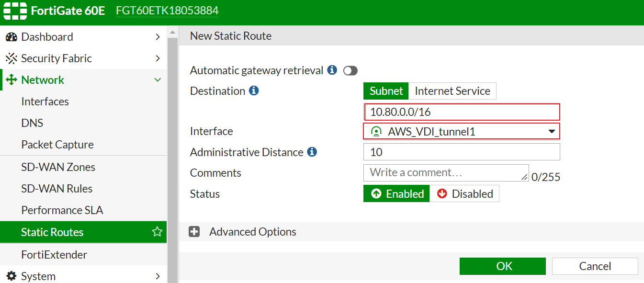The height and width of the screenshot is (283, 644).
Task: Expand the Advanced Options section
Action: point(194,232)
